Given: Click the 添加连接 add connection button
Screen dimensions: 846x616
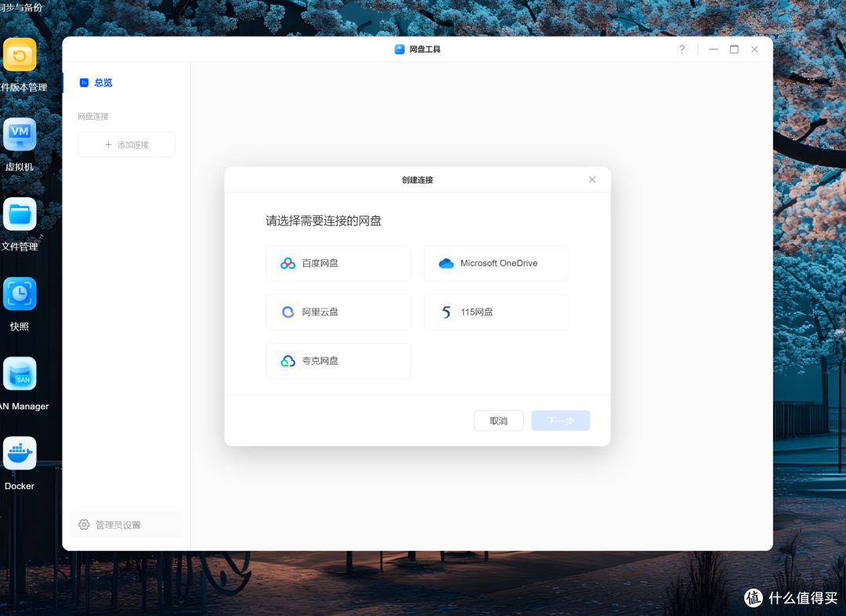Looking at the screenshot, I should pos(126,145).
